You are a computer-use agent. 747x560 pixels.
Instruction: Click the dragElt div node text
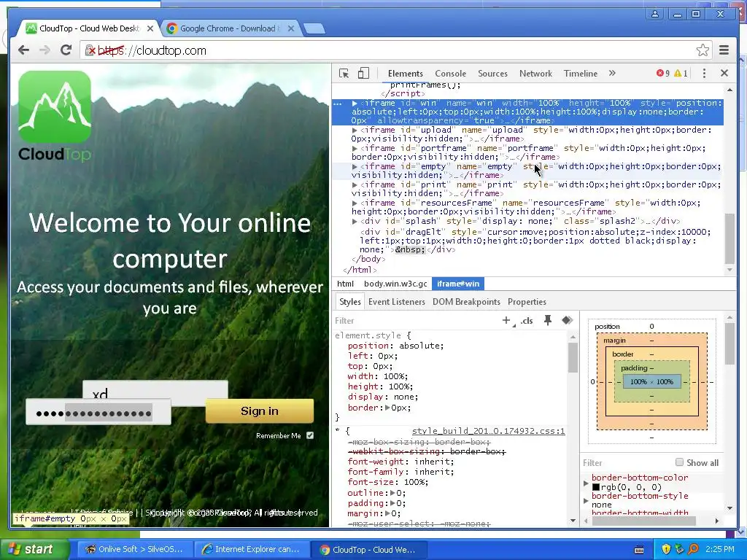coord(532,241)
